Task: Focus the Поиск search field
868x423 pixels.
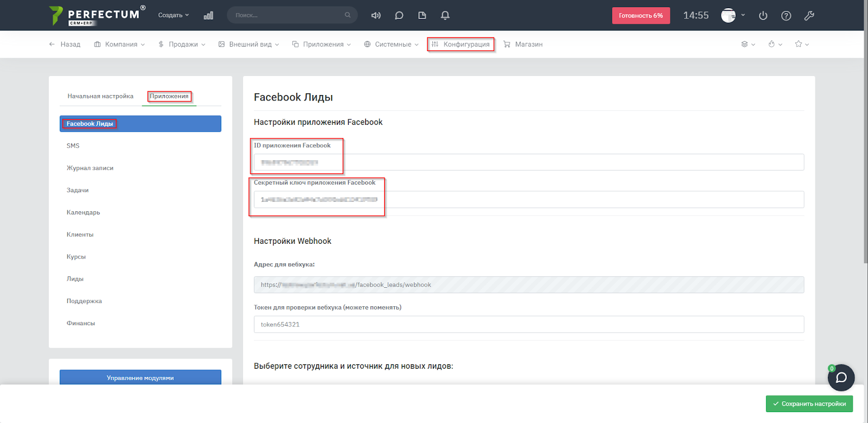Action: 292,15
